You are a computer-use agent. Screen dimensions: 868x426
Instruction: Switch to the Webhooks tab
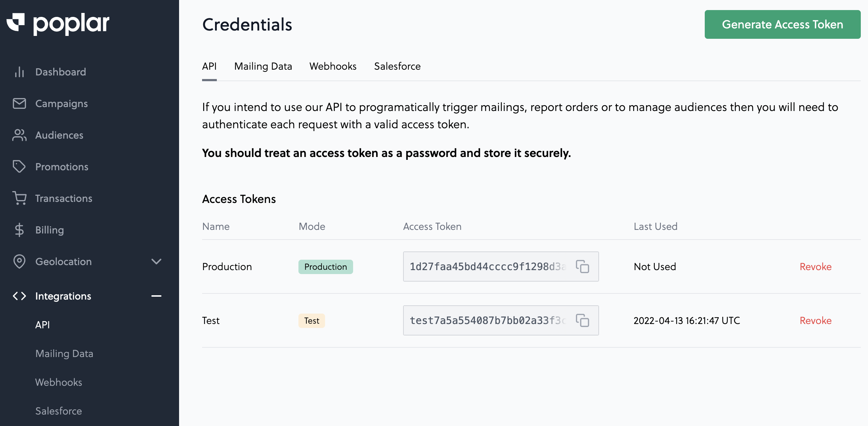[x=333, y=66]
